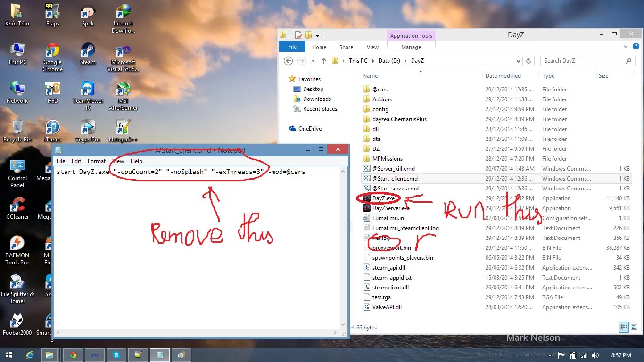
Task: Click the Notepad vertical scrollbar down arrow
Action: coord(343,325)
